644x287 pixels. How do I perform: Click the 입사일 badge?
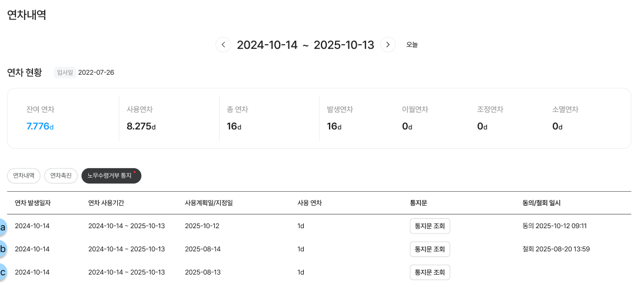(64, 72)
